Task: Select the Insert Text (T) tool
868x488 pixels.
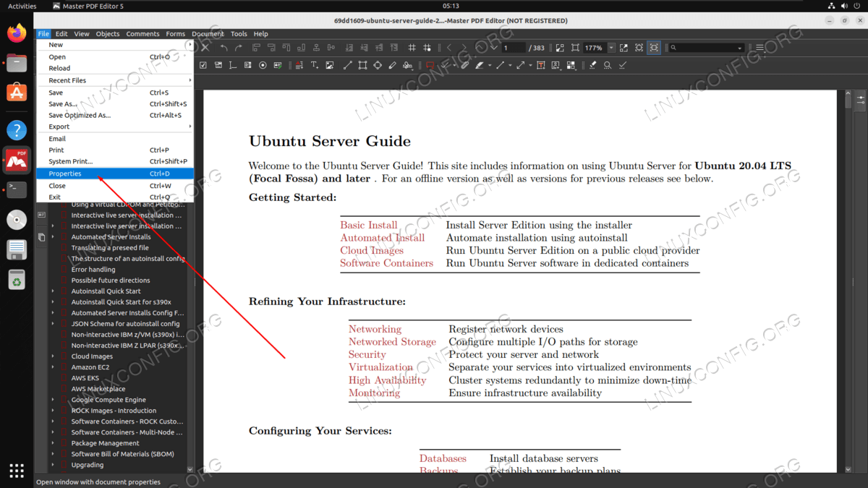Action: (x=315, y=65)
